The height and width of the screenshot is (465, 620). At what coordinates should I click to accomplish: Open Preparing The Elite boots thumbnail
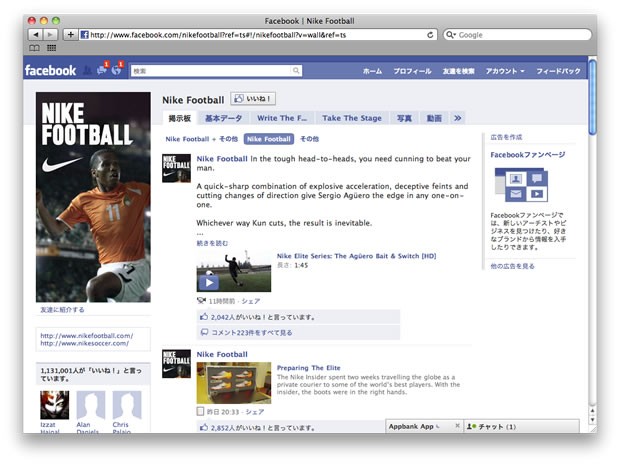[x=234, y=383]
